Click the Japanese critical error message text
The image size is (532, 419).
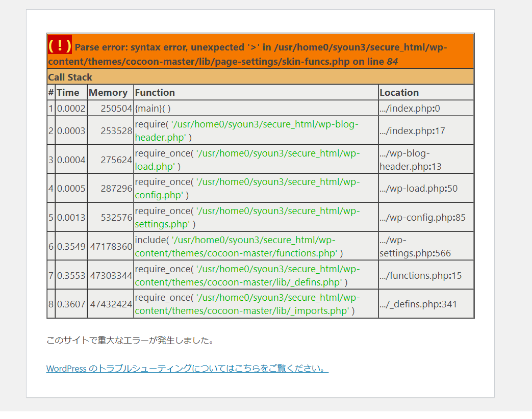(x=130, y=340)
